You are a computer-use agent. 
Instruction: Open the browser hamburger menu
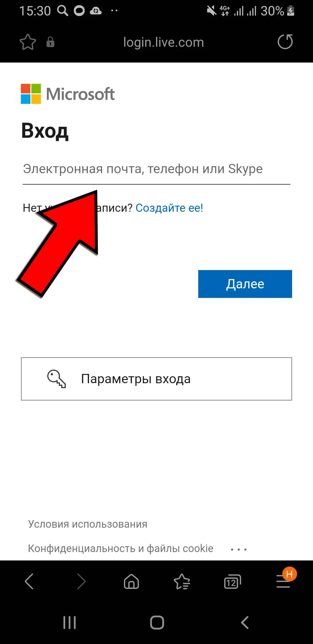283,581
